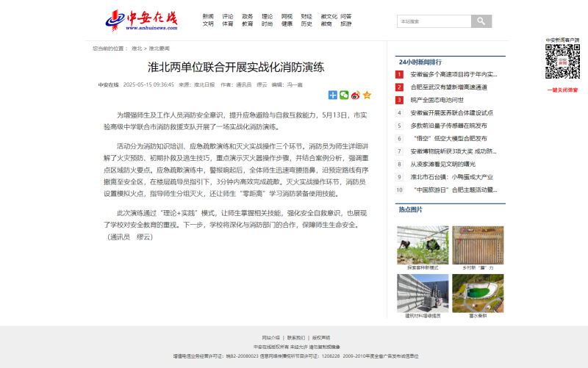The width and height of the screenshot is (588, 368).
Task: Open the green reservoir aerial picture thumbnail
Action: 478,293
